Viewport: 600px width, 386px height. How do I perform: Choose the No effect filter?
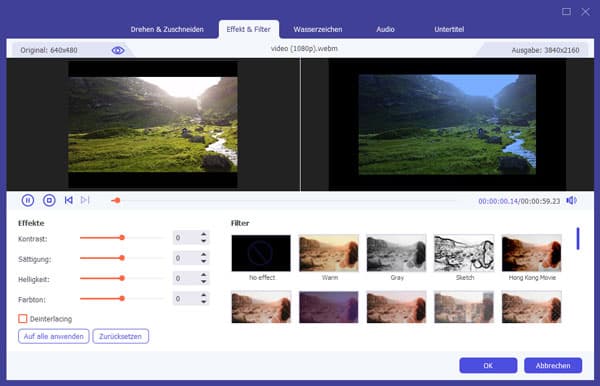(x=261, y=253)
